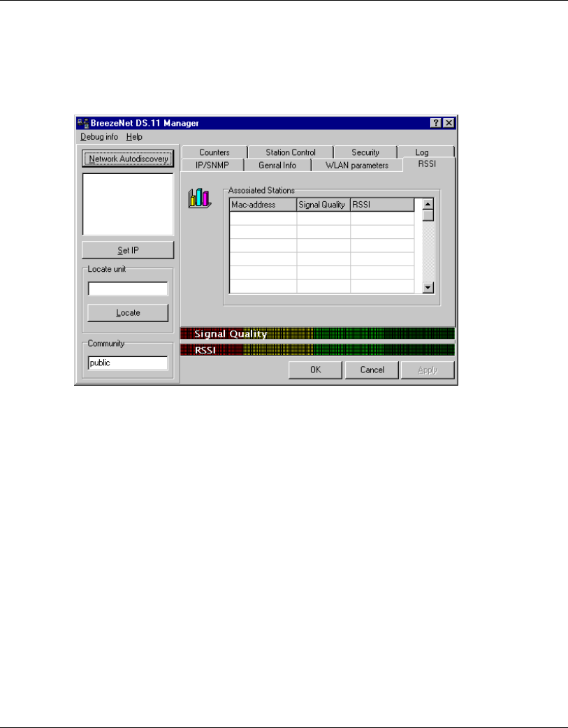Click the stations table scroll down arrow

[428, 288]
